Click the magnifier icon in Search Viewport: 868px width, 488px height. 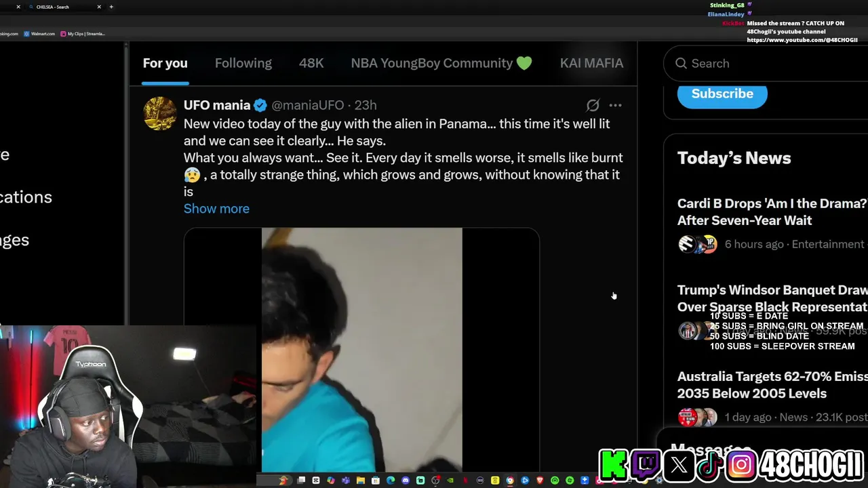coord(681,63)
